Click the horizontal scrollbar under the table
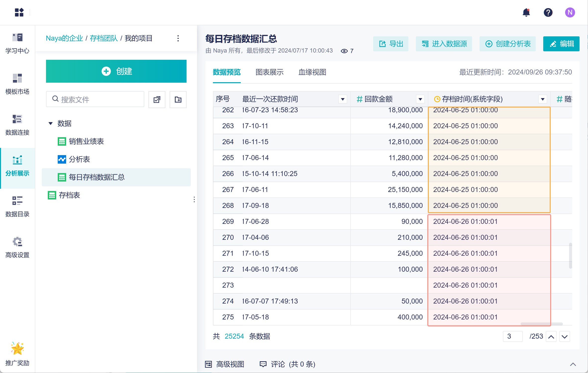This screenshot has height=373, width=588. point(541,324)
